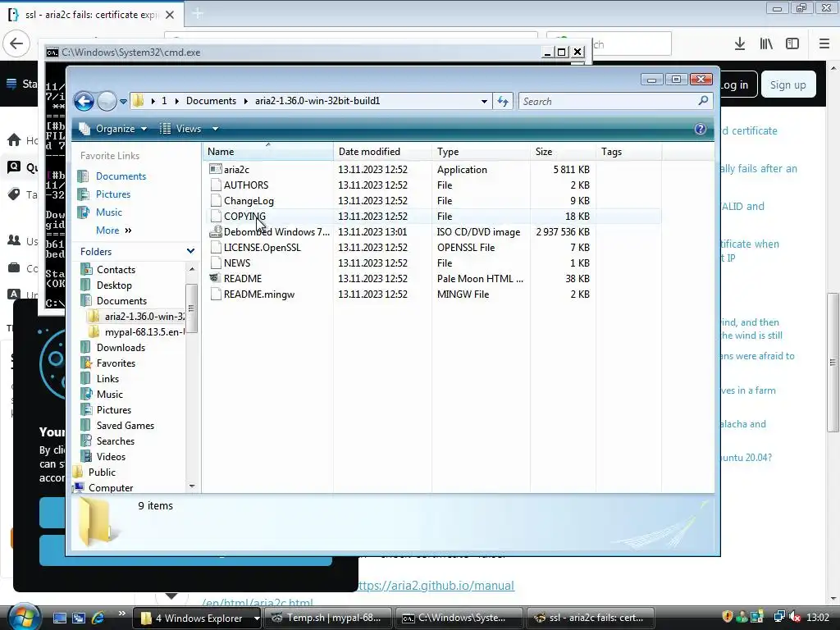840x630 pixels.
Task: Select Desktop in folder tree
Action: click(x=114, y=285)
